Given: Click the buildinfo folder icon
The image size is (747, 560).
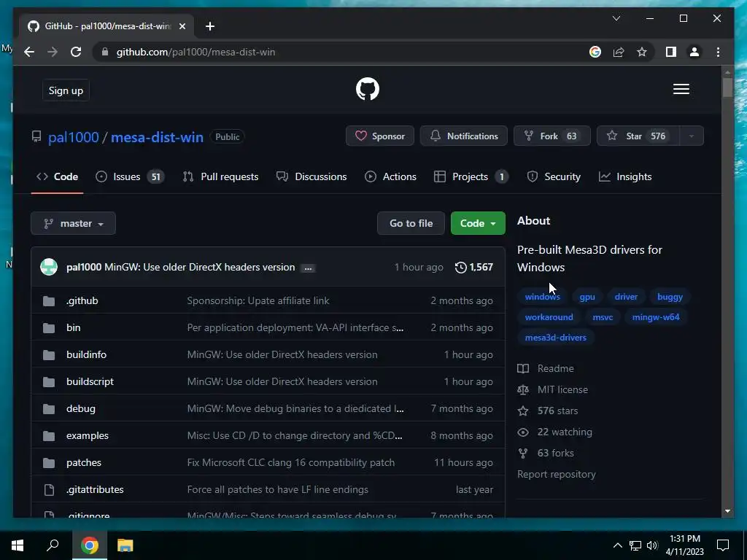Looking at the screenshot, I should 49,355.
